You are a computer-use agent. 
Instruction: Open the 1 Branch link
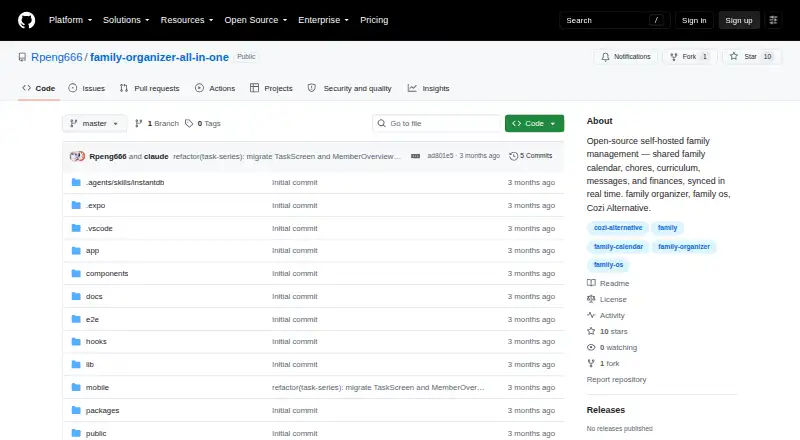[157, 124]
